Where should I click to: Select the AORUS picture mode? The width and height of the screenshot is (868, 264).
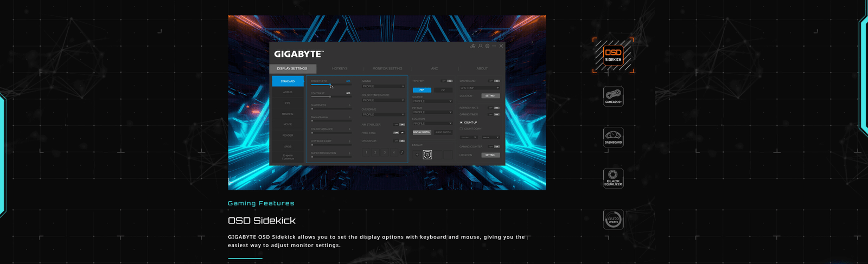(x=288, y=92)
